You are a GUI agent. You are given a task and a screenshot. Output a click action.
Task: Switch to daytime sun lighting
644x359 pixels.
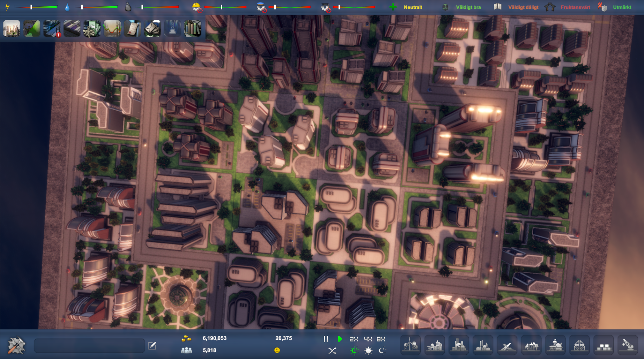pos(368,351)
